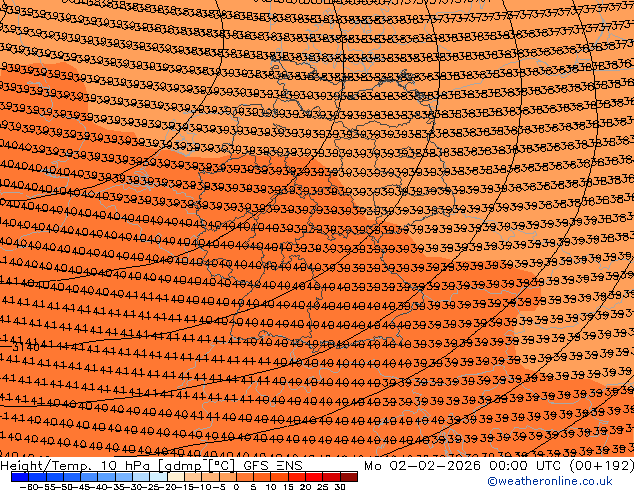This screenshot has width=634, height=490.
Task: Click the "-60" legend scale value
Action: [28, 486]
